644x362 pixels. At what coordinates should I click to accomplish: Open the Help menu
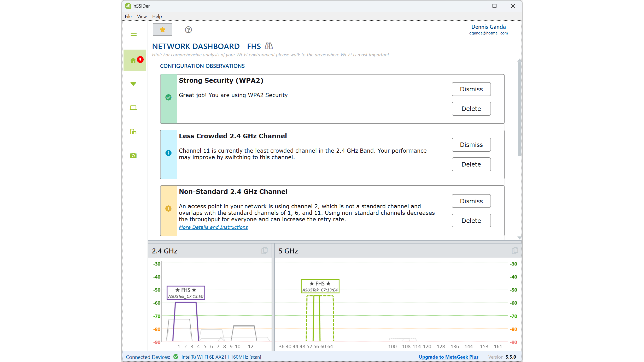pyautogui.click(x=157, y=16)
